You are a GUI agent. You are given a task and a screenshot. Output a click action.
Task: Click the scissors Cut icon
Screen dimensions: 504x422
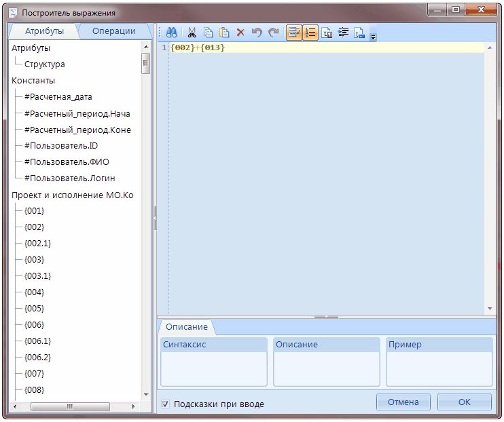(192, 33)
